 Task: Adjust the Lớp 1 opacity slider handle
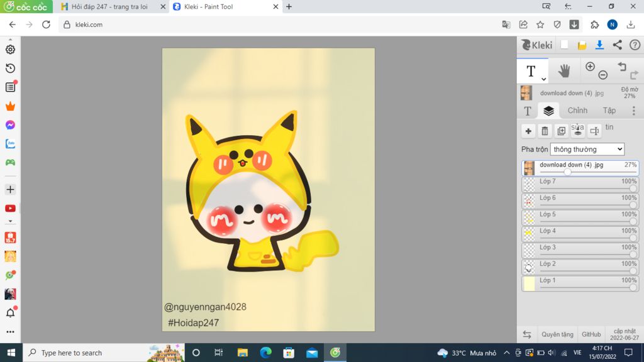(633, 287)
